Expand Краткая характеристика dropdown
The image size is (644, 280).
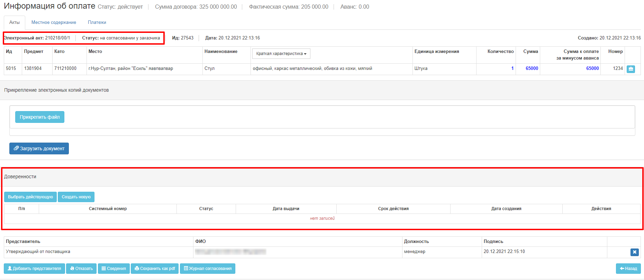tap(281, 54)
